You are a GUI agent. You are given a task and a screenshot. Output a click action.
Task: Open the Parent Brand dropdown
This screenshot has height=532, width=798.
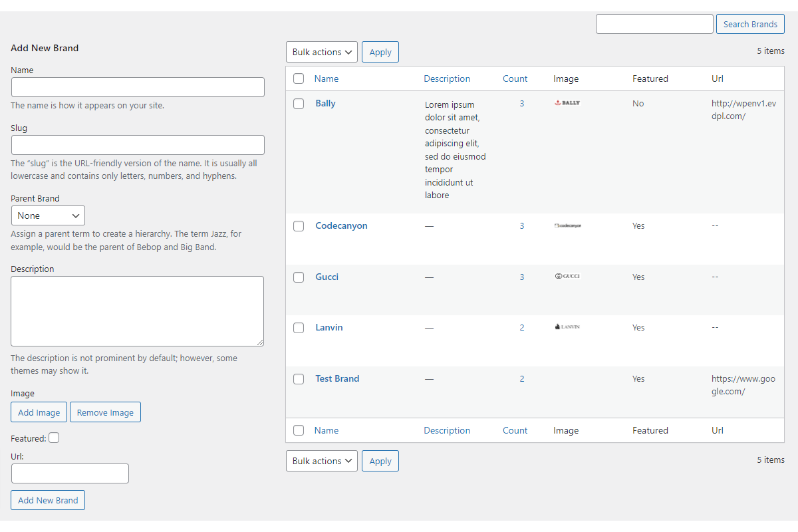(x=48, y=215)
